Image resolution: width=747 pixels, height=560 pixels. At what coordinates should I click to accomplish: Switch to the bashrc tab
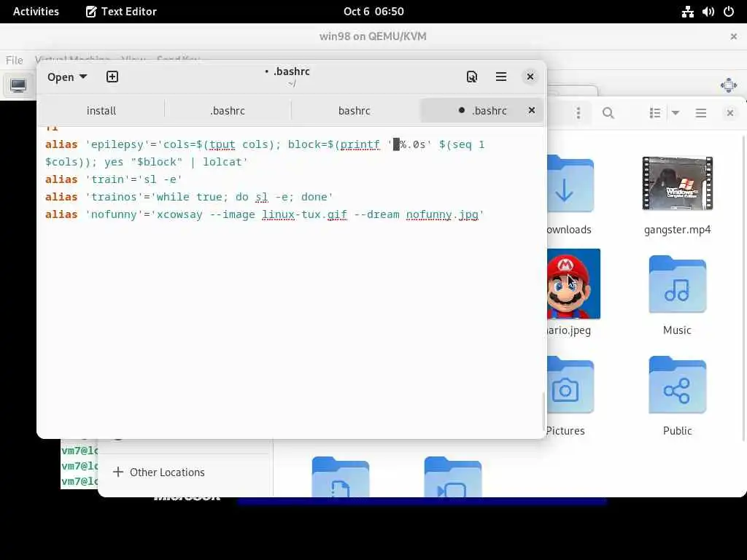(354, 111)
